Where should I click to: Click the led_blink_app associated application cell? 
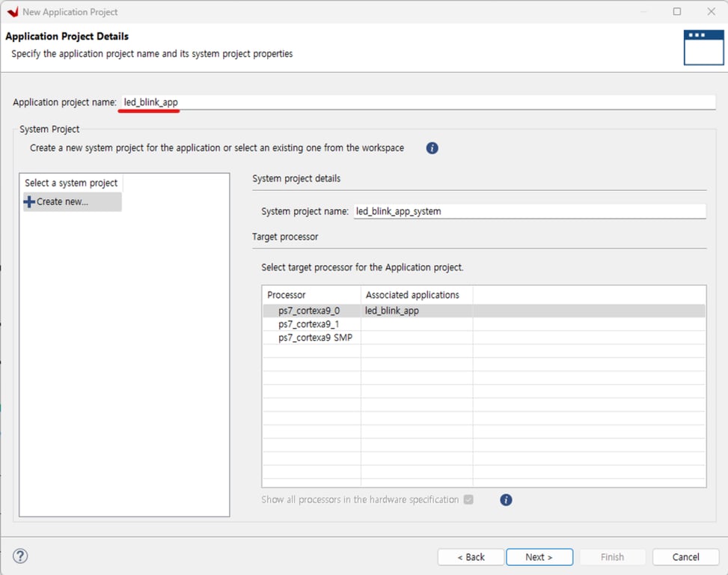(x=417, y=311)
